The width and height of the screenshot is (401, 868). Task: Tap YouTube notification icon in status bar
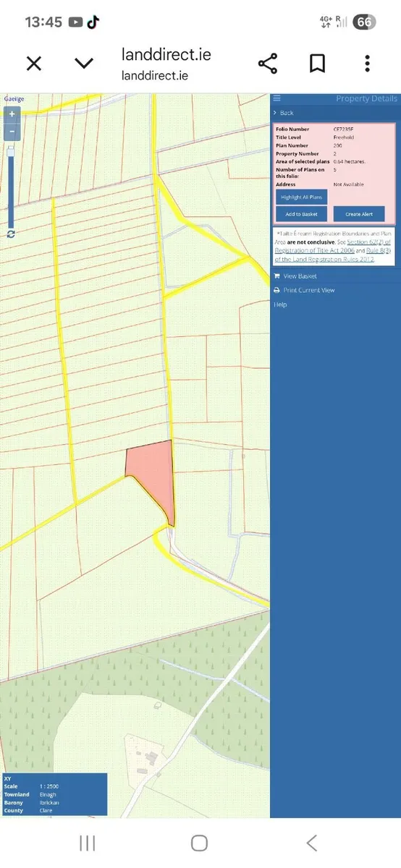pos(76,22)
